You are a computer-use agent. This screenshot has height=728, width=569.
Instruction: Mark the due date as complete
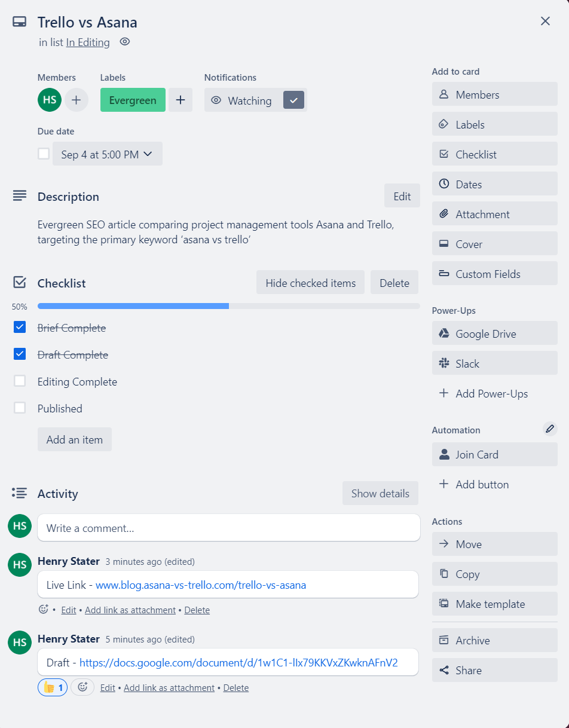tap(44, 154)
